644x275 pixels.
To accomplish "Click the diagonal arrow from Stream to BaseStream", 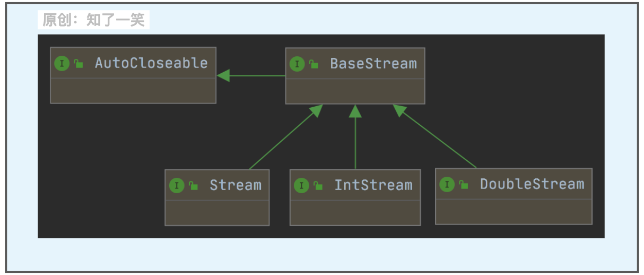I will [x=285, y=137].
